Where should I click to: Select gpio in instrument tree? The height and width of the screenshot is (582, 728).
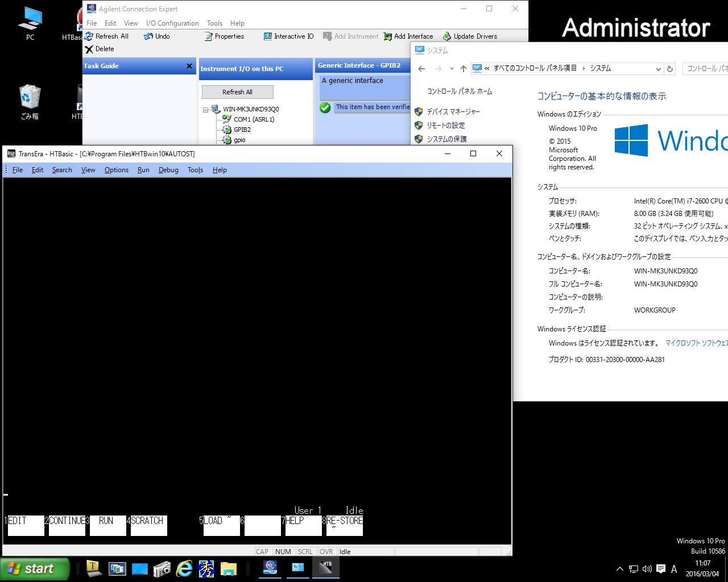click(x=239, y=140)
